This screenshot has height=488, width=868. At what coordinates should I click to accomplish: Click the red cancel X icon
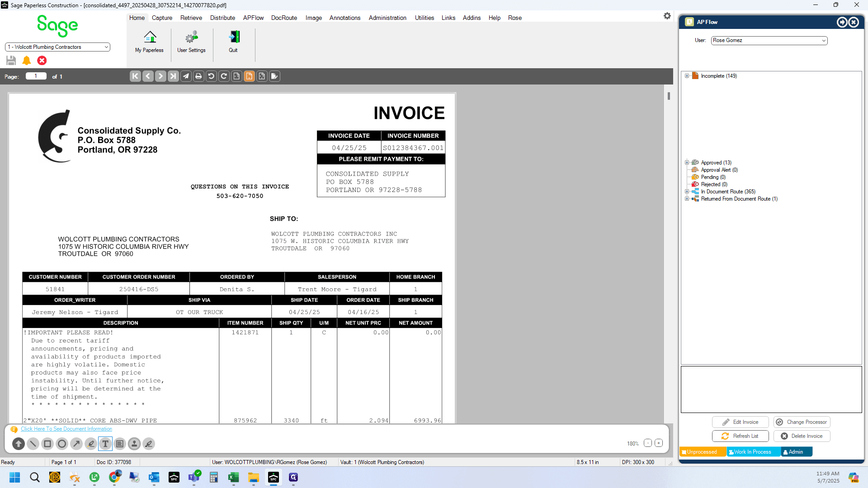tap(42, 61)
